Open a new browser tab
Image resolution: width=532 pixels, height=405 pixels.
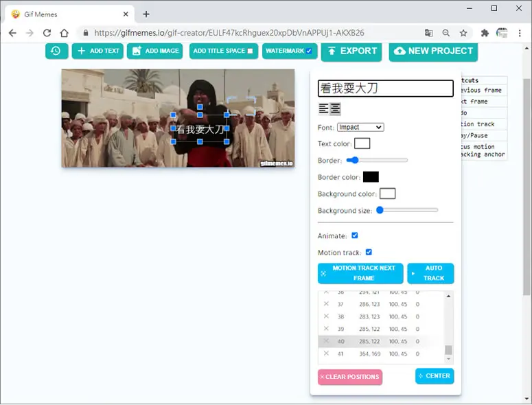click(x=146, y=14)
